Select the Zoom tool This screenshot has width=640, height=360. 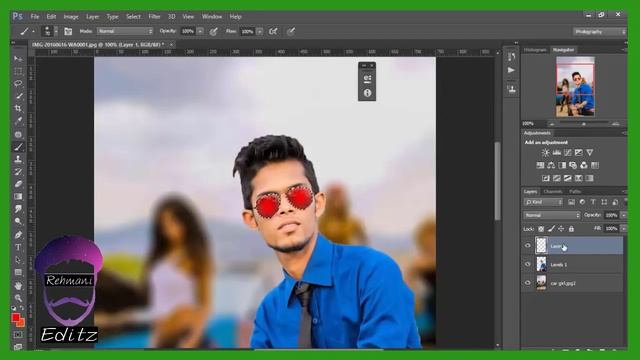pyautogui.click(x=18, y=298)
